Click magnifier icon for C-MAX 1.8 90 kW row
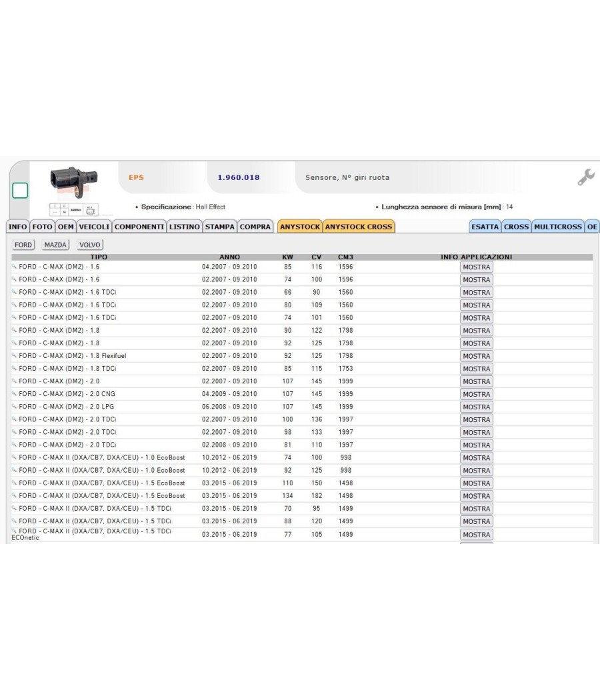Screen dimensions: 600x700 14,329
